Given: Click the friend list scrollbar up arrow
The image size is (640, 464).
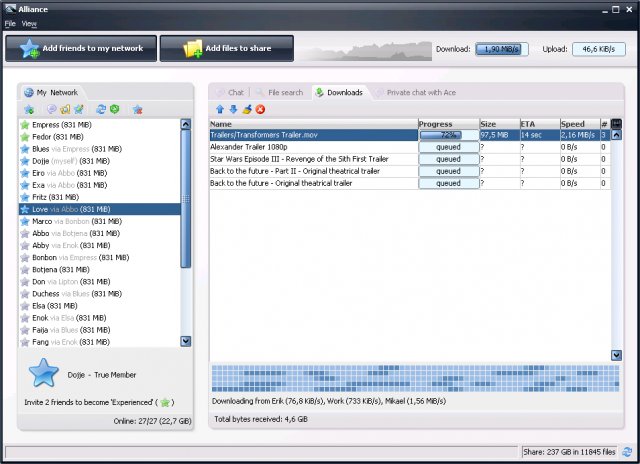Looking at the screenshot, I should click(186, 124).
